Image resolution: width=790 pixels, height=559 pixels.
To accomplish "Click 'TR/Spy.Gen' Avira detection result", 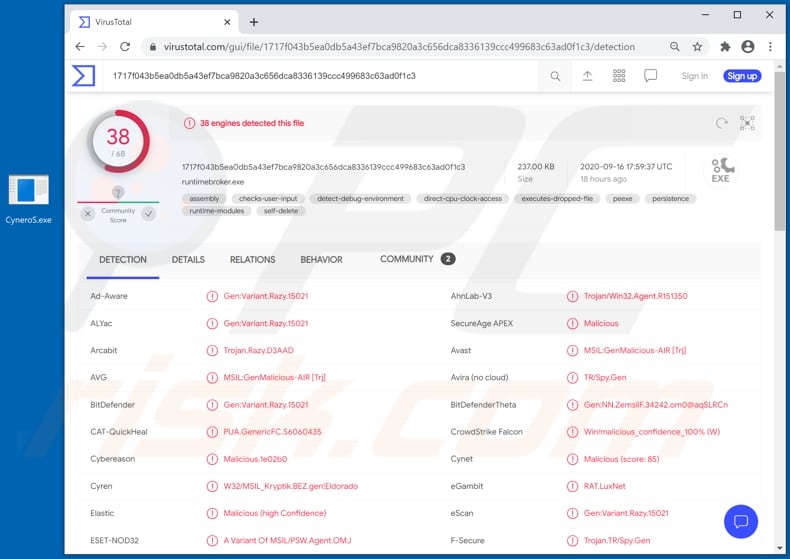I will [605, 378].
